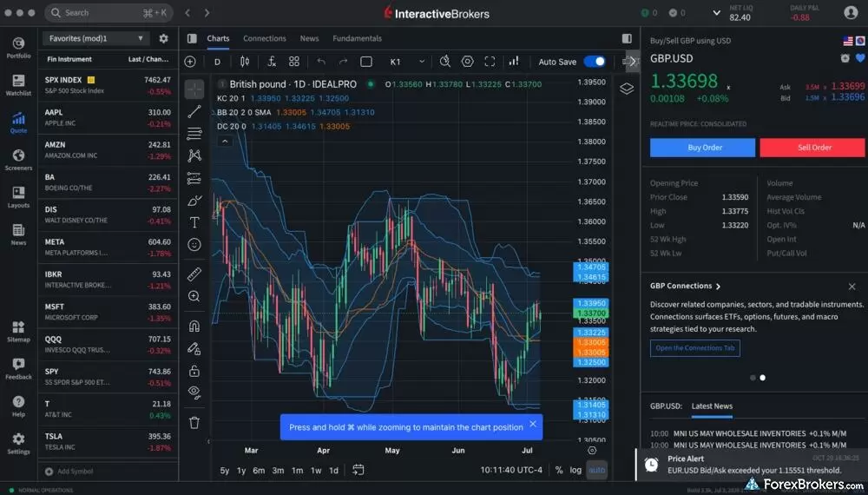Open the layout setup square icon
Image resolution: width=868 pixels, height=495 pixels.
click(x=366, y=62)
